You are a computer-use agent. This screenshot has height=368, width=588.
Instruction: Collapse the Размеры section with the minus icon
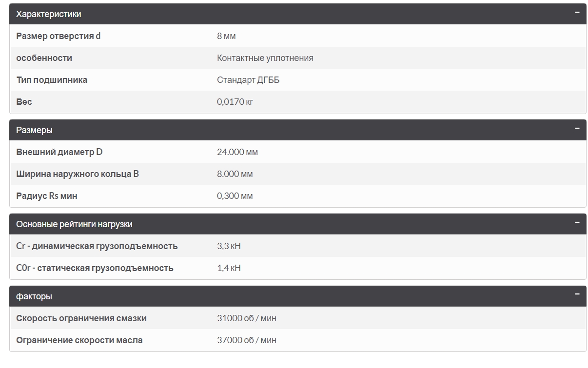pyautogui.click(x=577, y=129)
